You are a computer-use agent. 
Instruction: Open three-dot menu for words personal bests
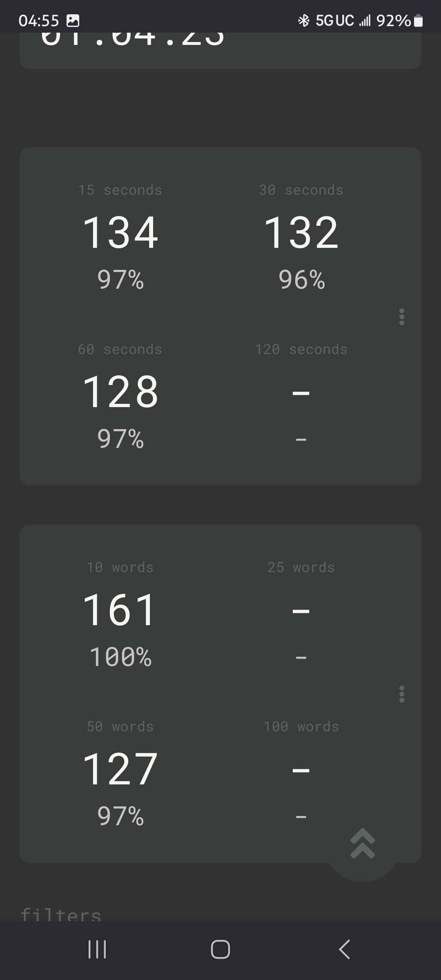click(x=401, y=694)
